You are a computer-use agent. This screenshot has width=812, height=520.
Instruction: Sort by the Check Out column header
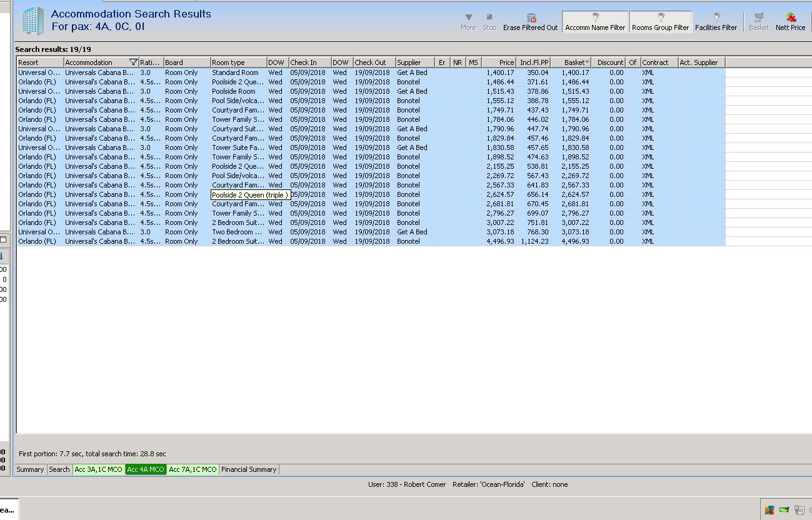tap(374, 62)
